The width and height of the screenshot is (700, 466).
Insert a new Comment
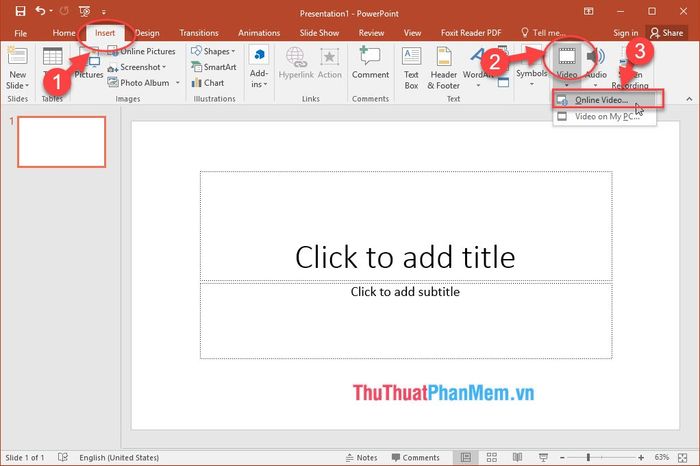click(370, 63)
